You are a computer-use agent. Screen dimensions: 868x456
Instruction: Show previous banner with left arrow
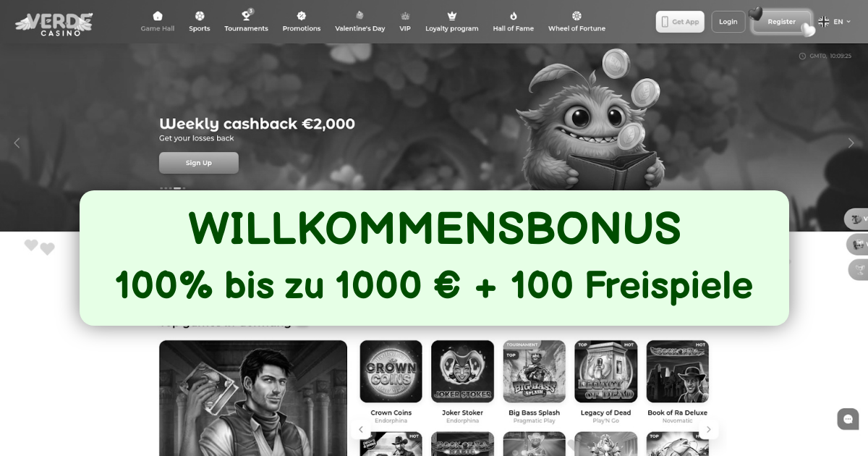pos(17,143)
